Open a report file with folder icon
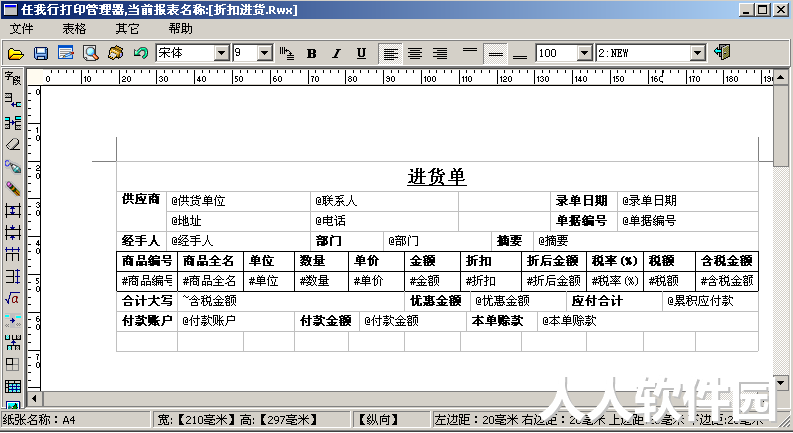This screenshot has width=793, height=433. 16,53
